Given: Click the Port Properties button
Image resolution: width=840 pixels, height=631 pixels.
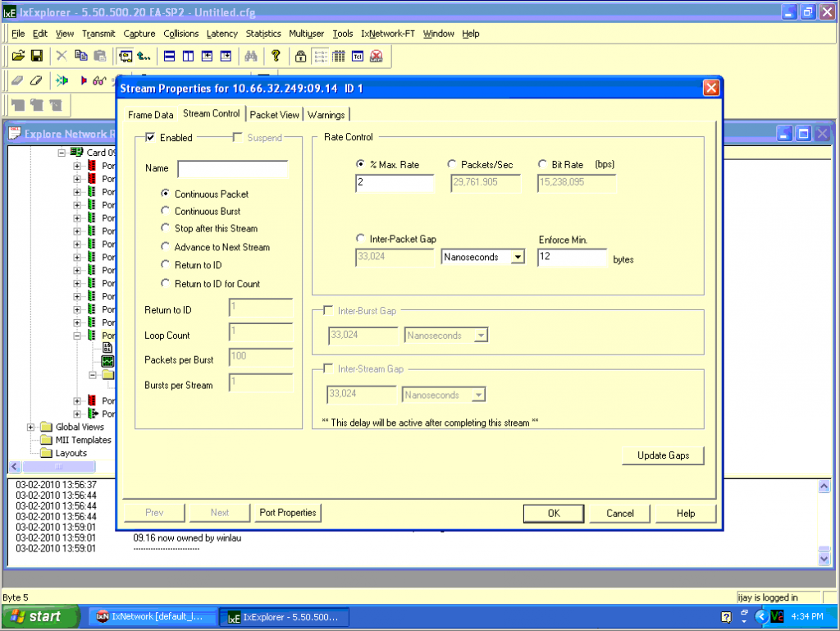Looking at the screenshot, I should coord(287,513).
